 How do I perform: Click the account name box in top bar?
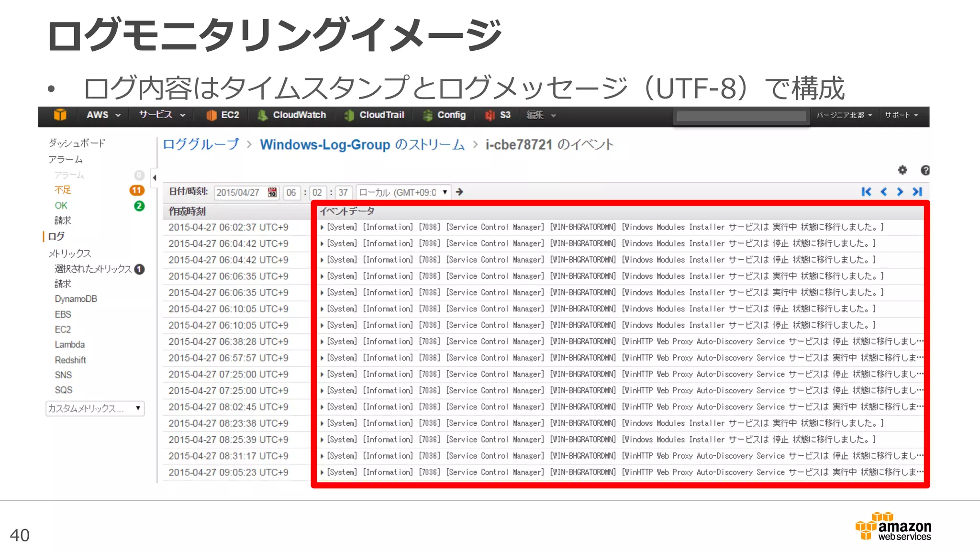click(x=741, y=116)
